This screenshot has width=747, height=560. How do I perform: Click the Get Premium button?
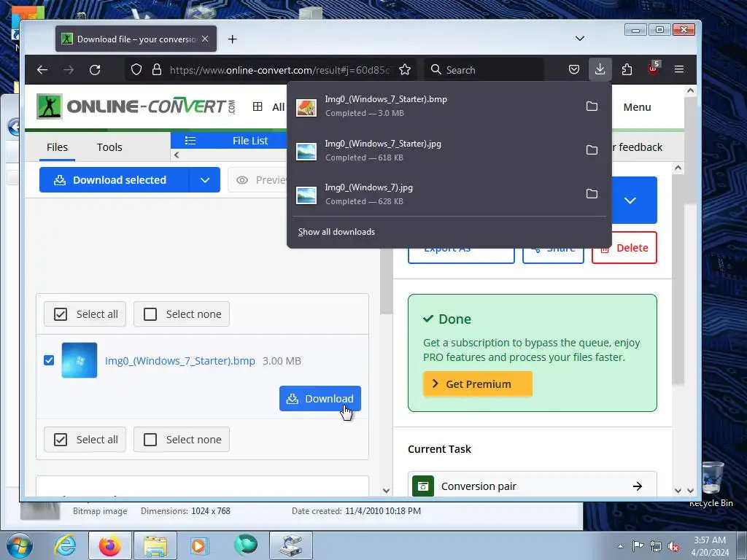coord(477,384)
